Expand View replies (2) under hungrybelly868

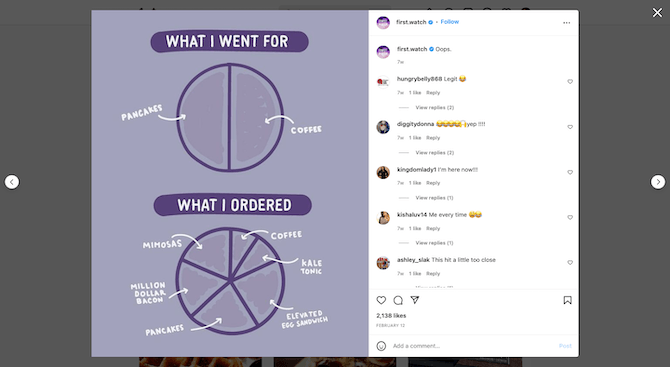(x=435, y=108)
